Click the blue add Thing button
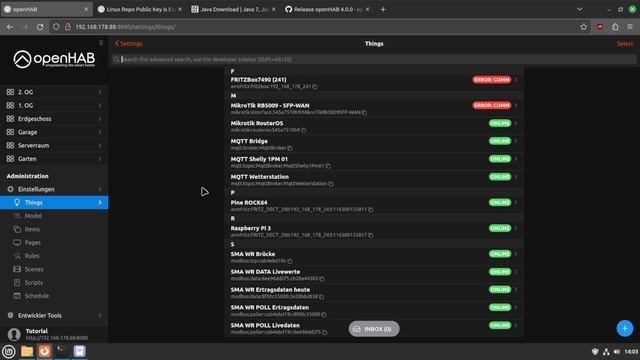640x360 pixels. click(624, 328)
